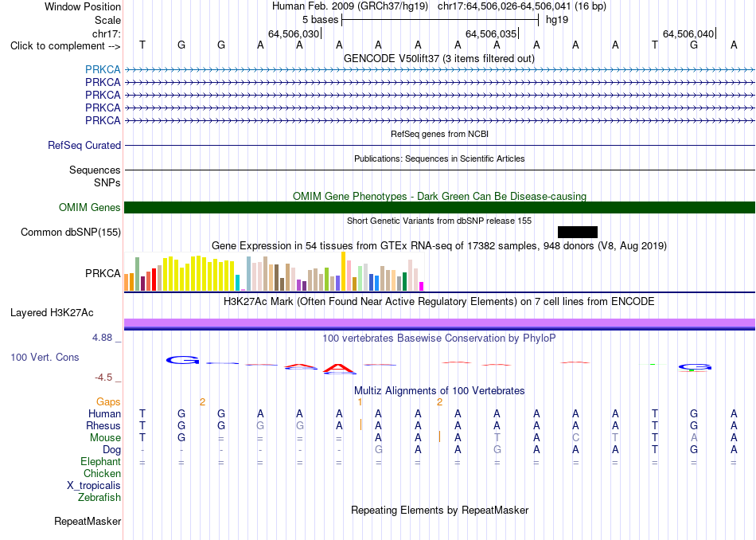Click the Chicken species label
The image size is (756, 540).
pos(102,473)
